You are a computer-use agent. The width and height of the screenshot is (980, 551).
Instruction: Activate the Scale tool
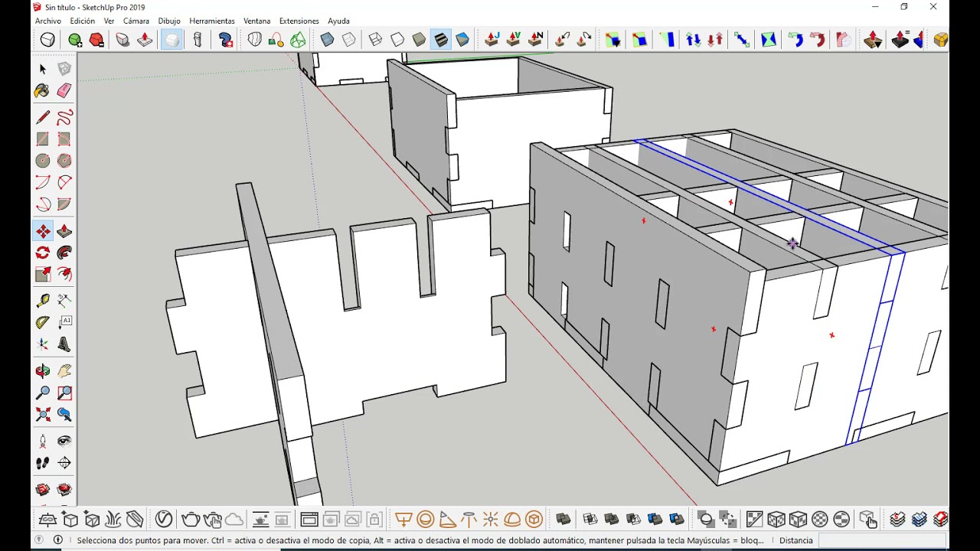43,274
